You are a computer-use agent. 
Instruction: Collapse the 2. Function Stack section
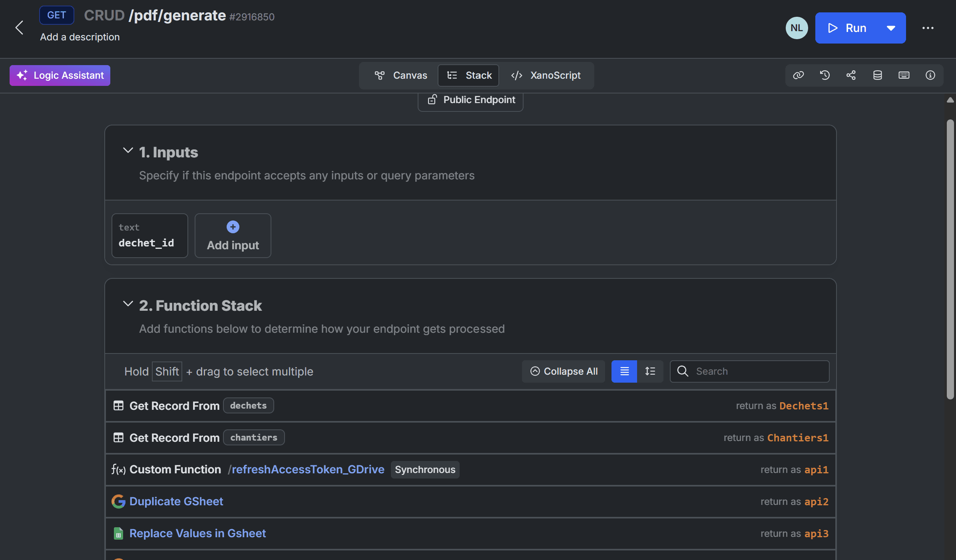(x=127, y=304)
